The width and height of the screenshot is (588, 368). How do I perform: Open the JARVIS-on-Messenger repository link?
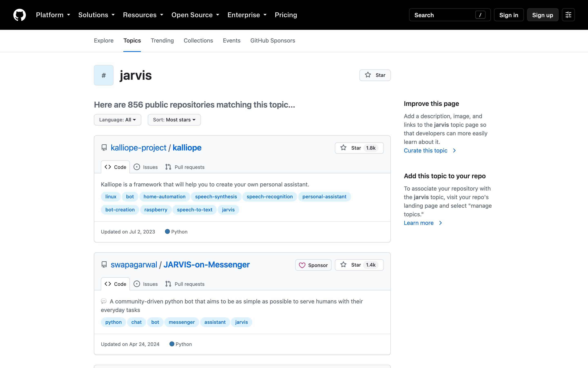[207, 265]
